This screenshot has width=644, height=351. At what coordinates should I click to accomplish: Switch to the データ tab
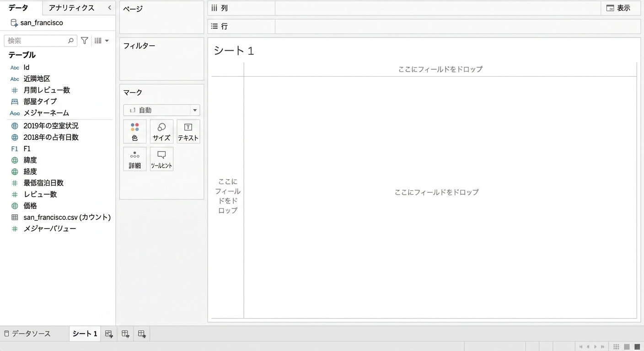point(18,8)
